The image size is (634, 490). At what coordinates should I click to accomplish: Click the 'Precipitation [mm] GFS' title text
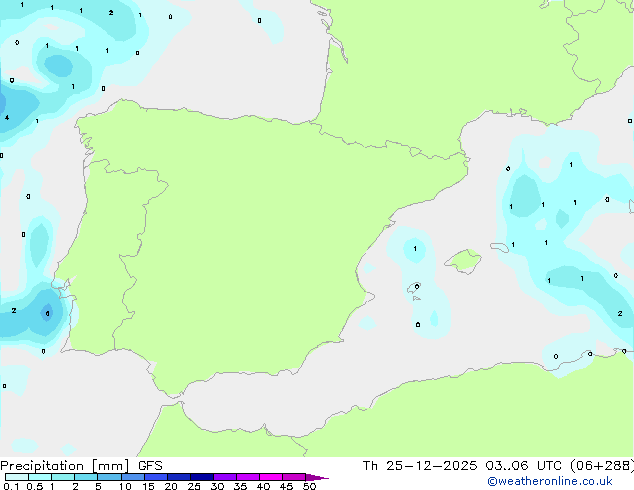[81, 466]
